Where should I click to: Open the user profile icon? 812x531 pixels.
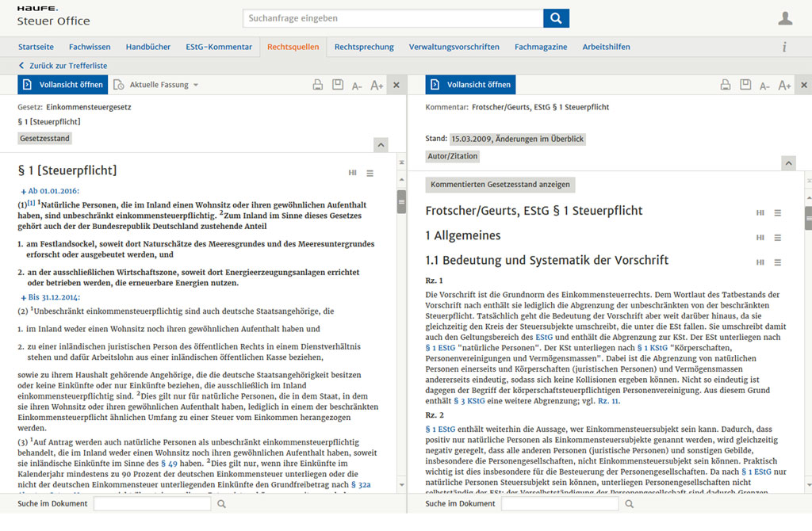[785, 19]
